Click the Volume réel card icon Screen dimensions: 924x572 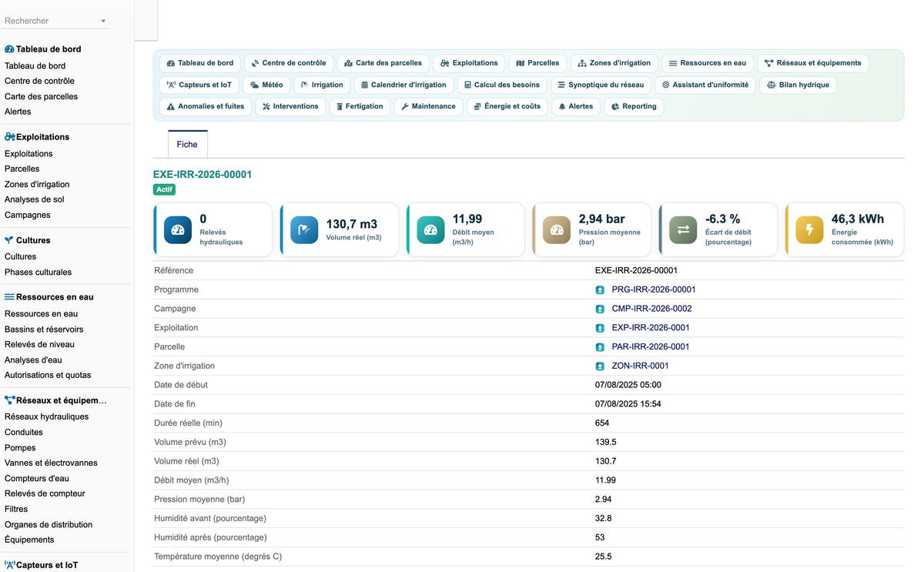coord(304,229)
